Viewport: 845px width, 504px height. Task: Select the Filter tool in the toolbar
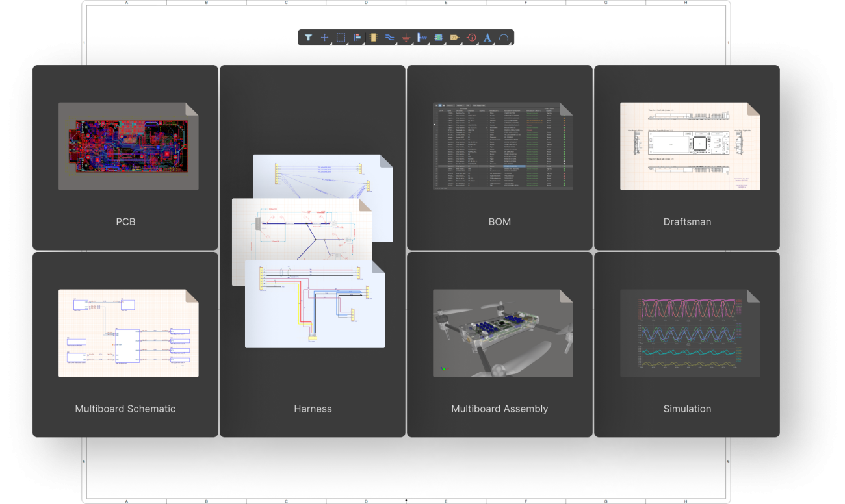[x=308, y=38]
